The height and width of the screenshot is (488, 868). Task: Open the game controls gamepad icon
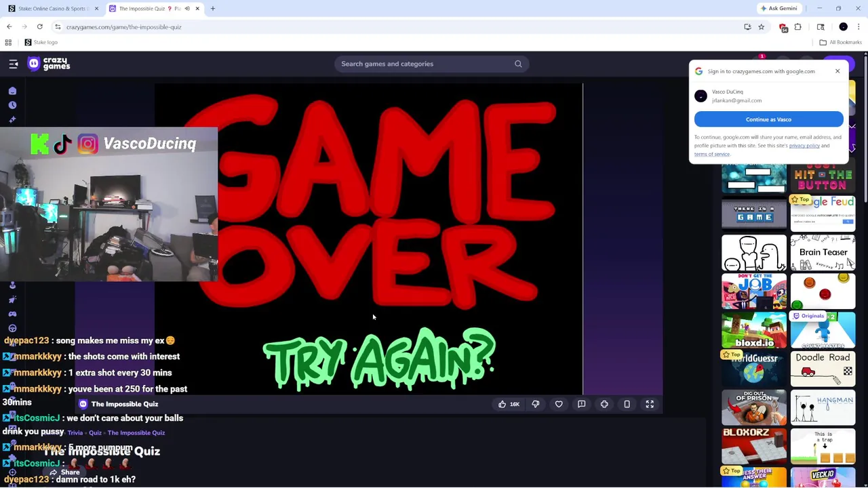coord(604,404)
